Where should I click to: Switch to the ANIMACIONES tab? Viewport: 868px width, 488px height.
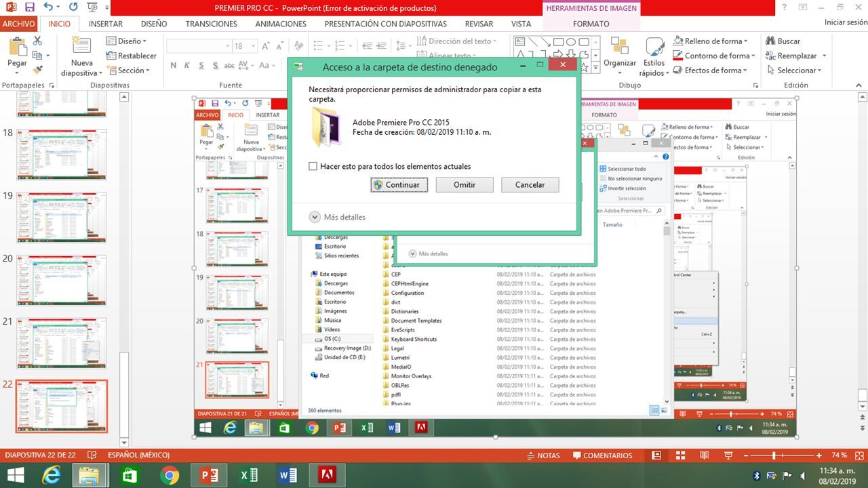(281, 24)
